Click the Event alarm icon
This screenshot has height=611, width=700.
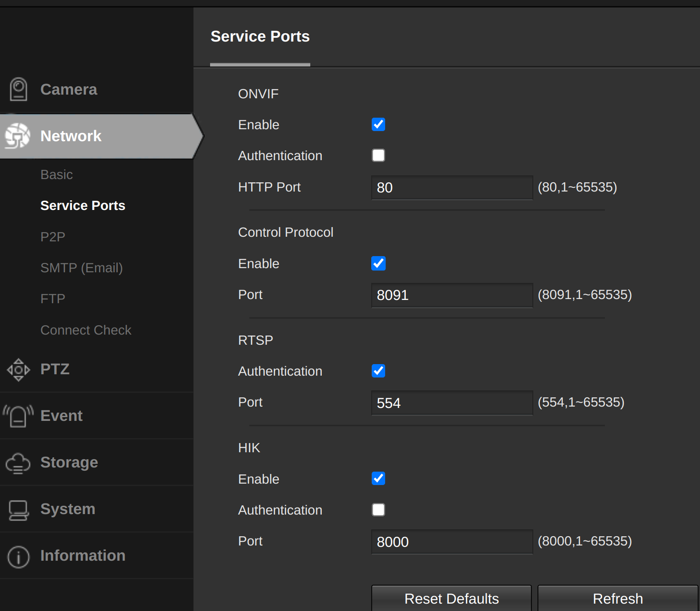coord(18,416)
